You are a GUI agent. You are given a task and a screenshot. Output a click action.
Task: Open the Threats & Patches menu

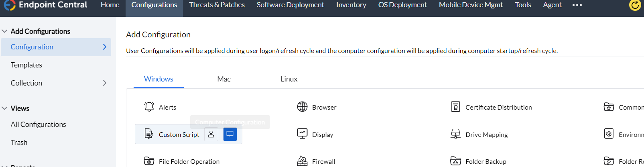[217, 5]
